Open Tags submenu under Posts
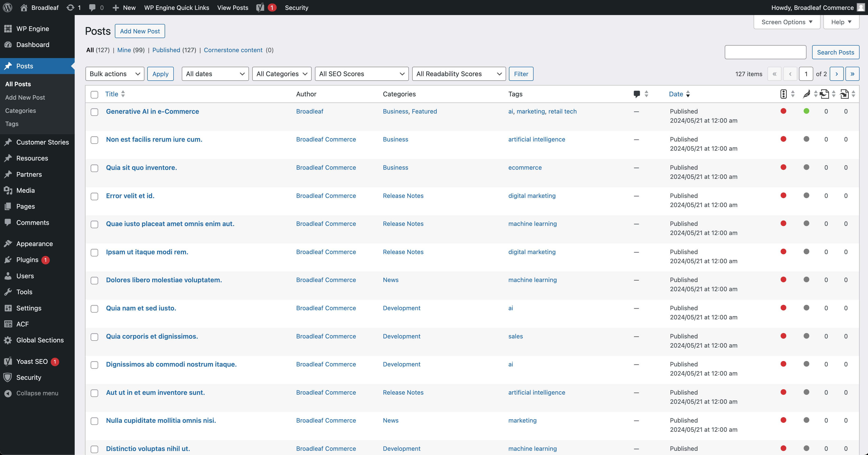868x455 pixels. [12, 124]
